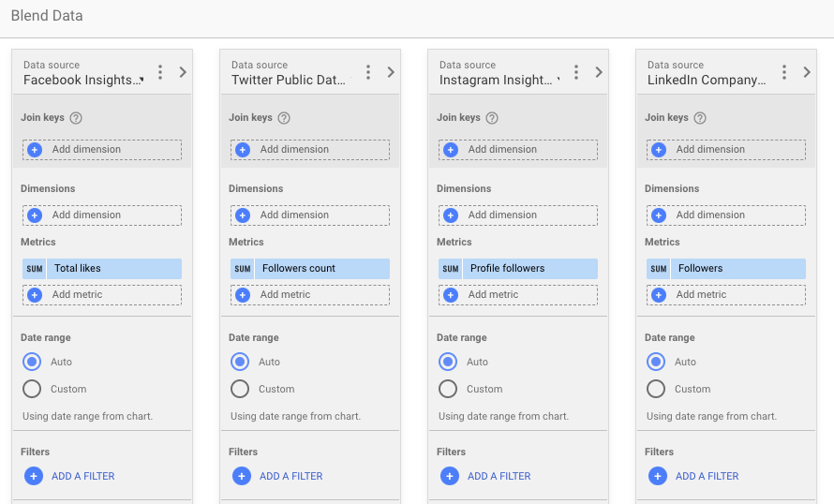
Task: Click plus icon under Dimensions for LinkedIn Company
Action: pyautogui.click(x=659, y=215)
